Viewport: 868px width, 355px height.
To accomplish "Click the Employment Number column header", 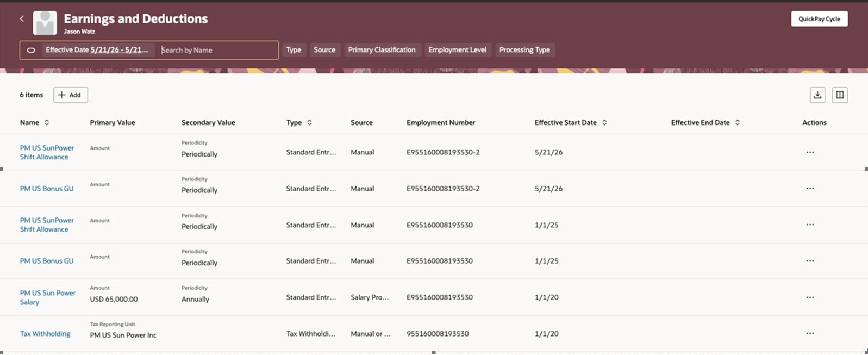I will [x=441, y=122].
